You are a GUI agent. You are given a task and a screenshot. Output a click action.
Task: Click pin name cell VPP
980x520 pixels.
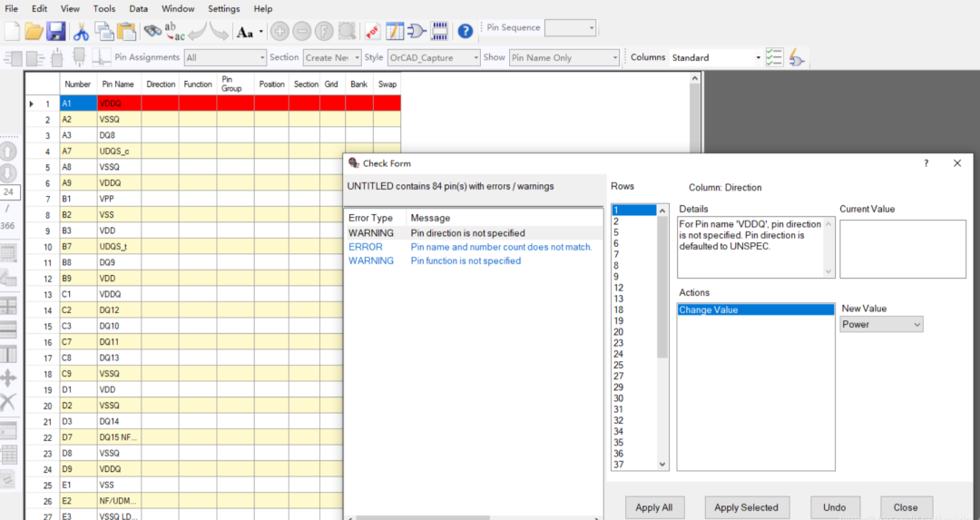point(120,199)
